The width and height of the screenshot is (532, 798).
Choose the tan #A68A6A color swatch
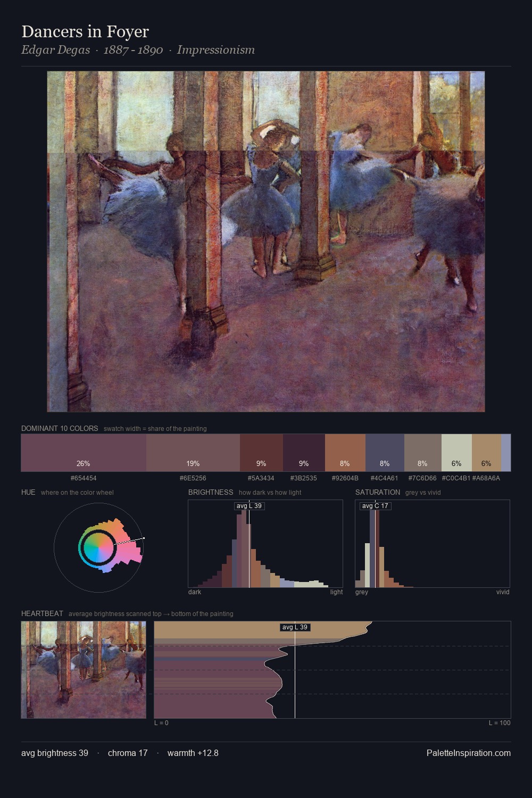pos(486,453)
